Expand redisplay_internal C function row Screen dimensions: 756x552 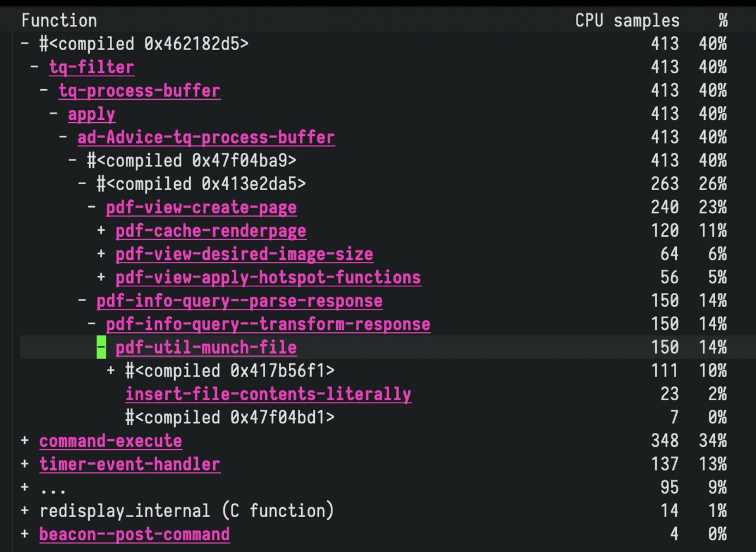tap(25, 511)
